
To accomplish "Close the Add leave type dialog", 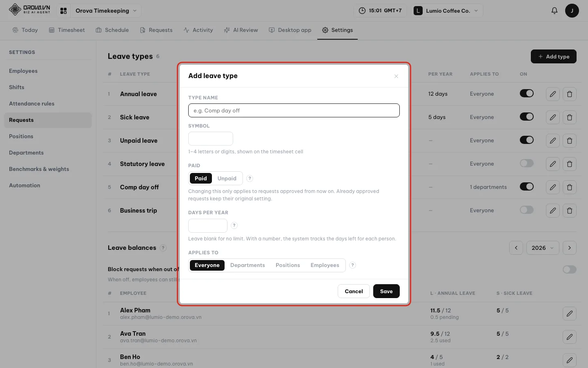I will coord(396,76).
